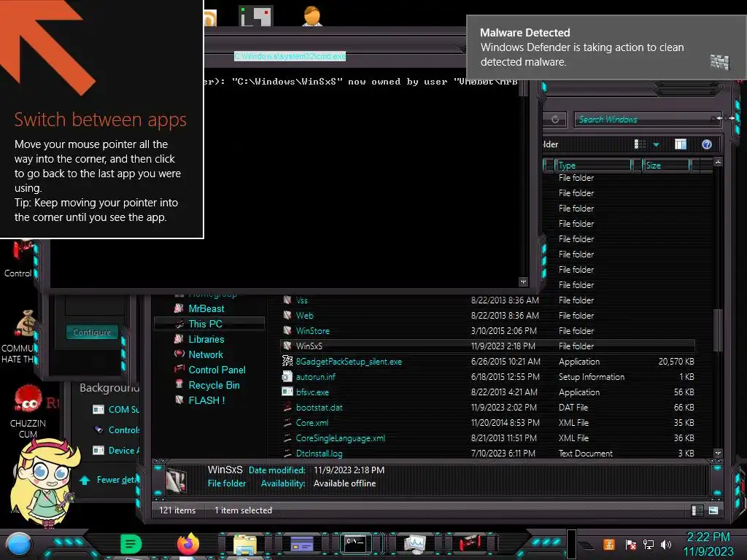Click the cmd.exe window title text

point(290,56)
